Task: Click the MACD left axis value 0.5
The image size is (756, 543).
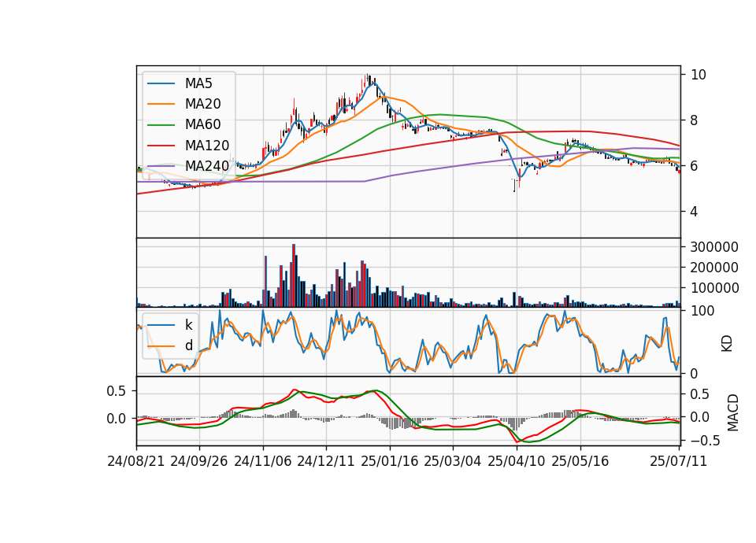Action: click(x=117, y=391)
